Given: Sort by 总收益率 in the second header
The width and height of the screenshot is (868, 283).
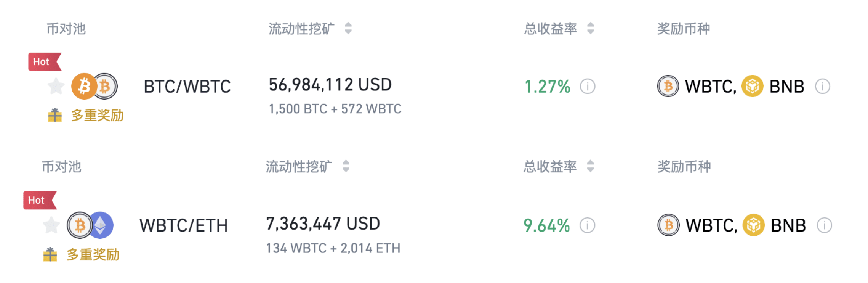Looking at the screenshot, I should (x=590, y=166).
